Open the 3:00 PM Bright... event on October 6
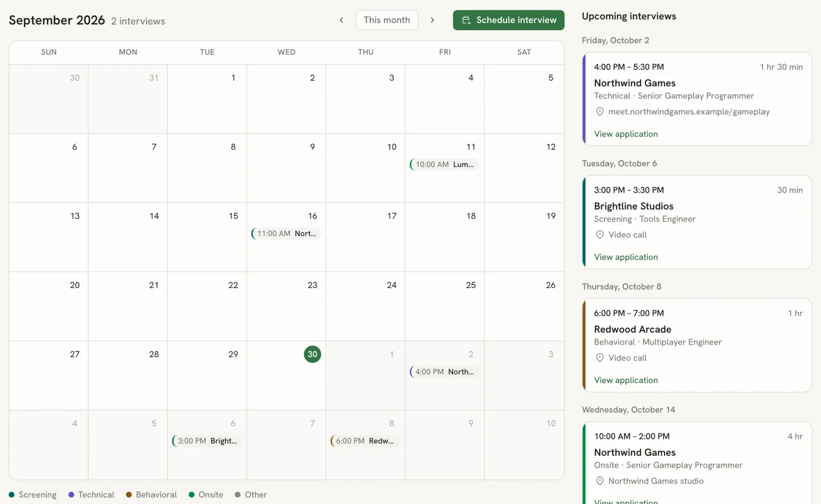821x504 pixels. tap(207, 441)
